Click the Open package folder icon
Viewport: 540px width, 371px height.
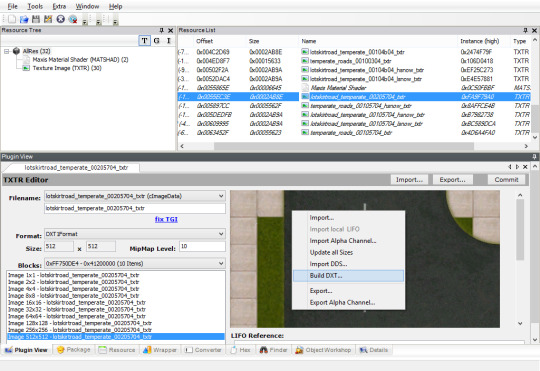point(24,19)
